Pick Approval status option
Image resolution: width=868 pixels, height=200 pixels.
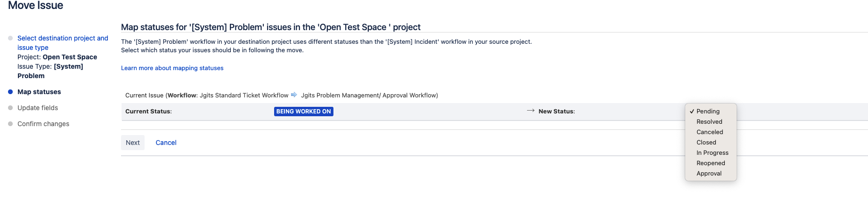(711, 174)
